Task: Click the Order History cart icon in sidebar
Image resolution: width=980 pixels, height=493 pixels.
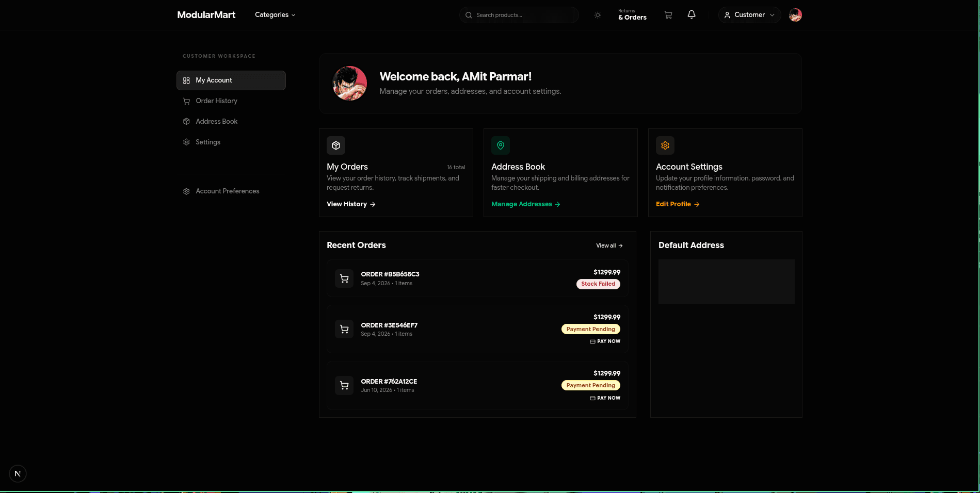Action: 186,101
